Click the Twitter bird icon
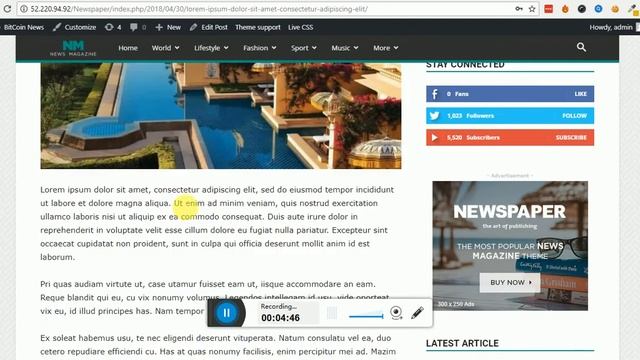This screenshot has height=360, width=640. [435, 116]
